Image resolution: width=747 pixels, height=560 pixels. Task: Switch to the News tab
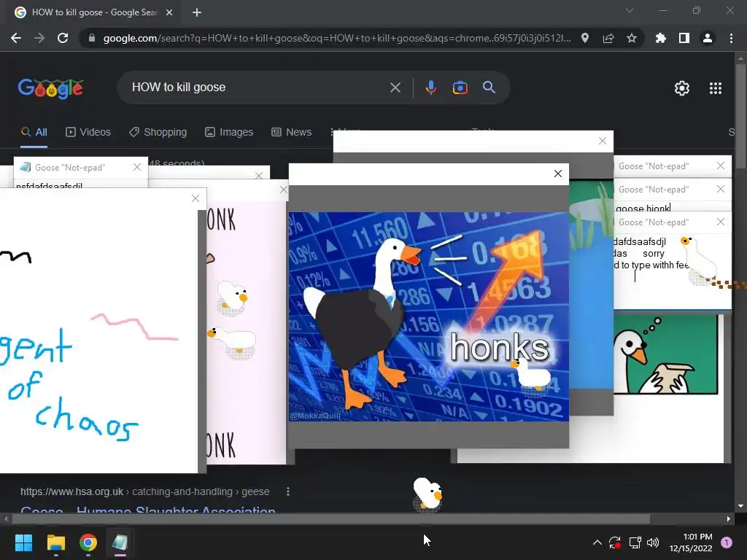click(292, 133)
